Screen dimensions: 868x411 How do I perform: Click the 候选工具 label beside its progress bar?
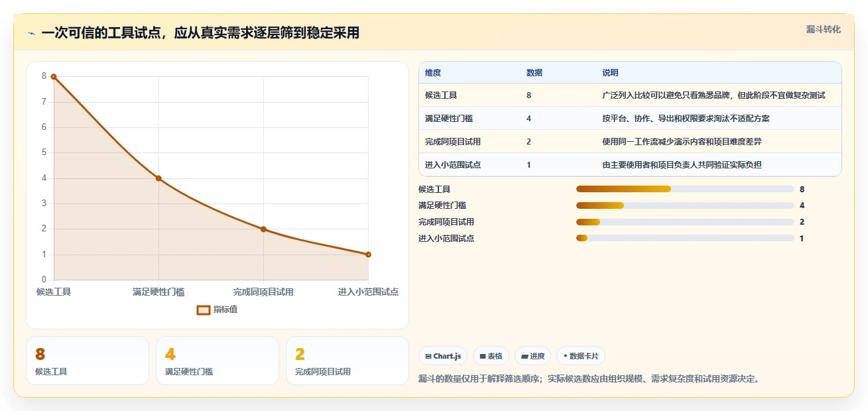[434, 190]
